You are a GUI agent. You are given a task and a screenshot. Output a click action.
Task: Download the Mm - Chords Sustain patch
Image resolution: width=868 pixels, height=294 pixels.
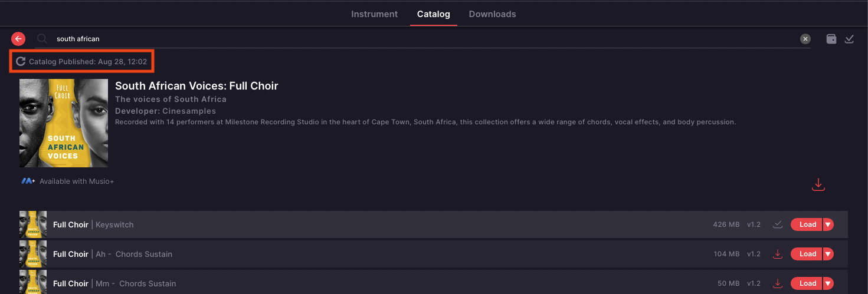[778, 283]
